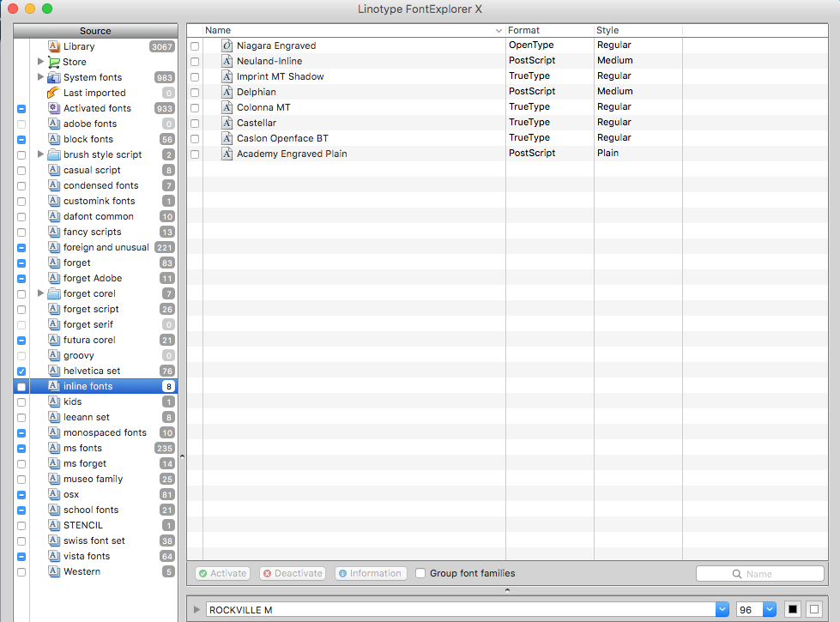Screen dimensions: 840x622
Task: Click the Deactivate button
Action: (x=293, y=573)
